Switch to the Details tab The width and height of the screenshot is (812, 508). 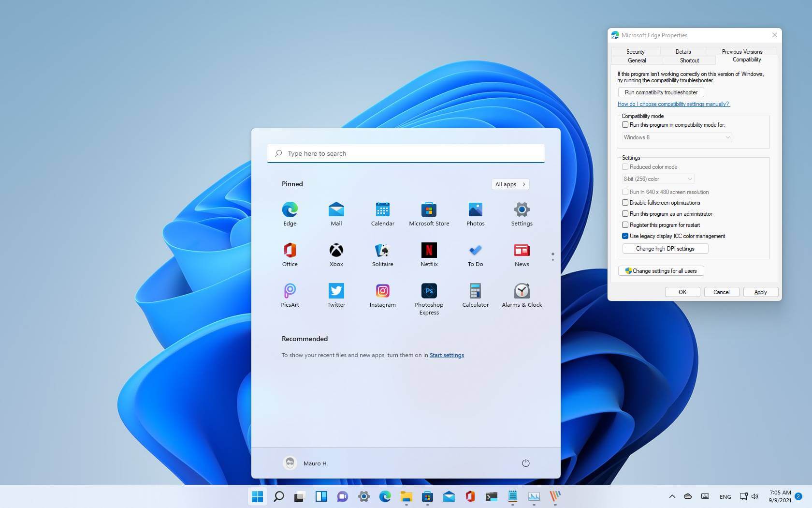[683, 51]
